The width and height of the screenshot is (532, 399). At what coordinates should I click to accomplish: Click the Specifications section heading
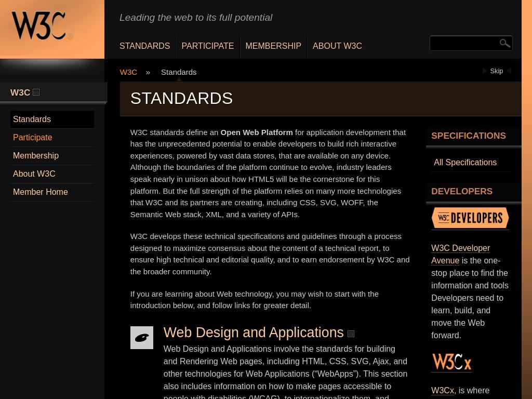(469, 136)
